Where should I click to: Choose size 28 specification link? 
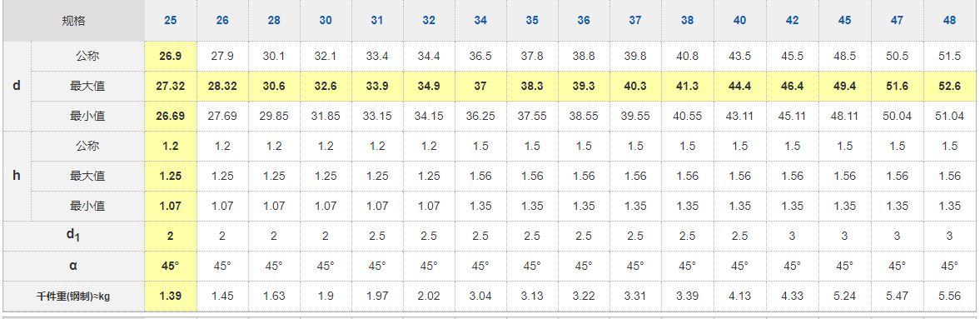point(274,21)
